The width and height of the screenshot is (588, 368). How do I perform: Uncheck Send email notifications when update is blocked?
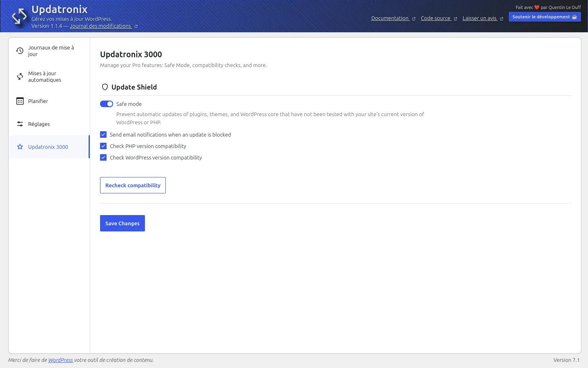(103, 135)
